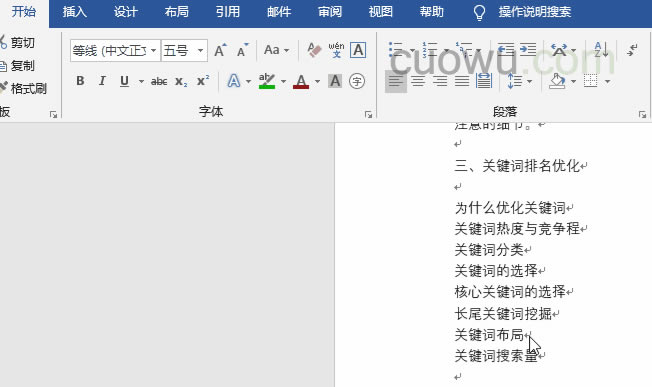Switch to 邮件 Mailings tab
This screenshot has height=387, width=652.
(x=279, y=12)
